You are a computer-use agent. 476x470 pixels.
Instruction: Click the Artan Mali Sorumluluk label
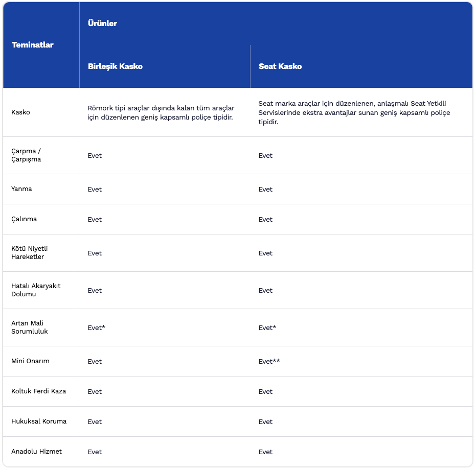coord(30,327)
